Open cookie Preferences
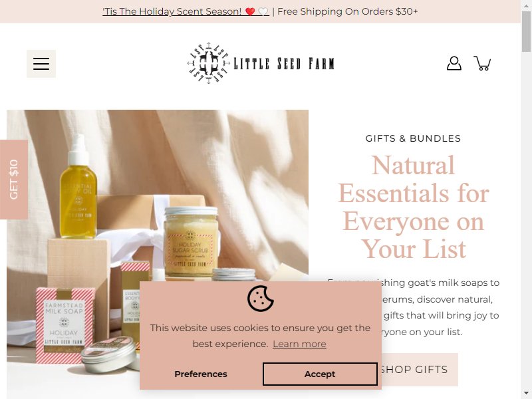 pyautogui.click(x=201, y=374)
